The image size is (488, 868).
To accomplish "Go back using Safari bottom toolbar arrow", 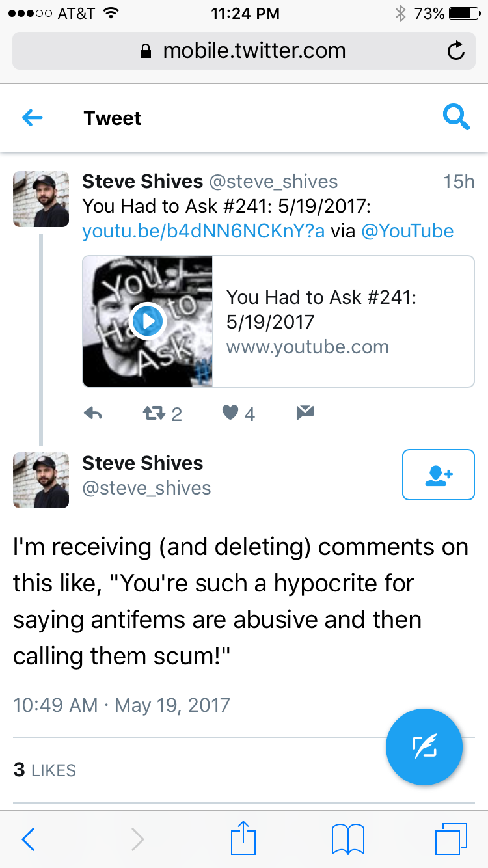I will click(x=28, y=839).
